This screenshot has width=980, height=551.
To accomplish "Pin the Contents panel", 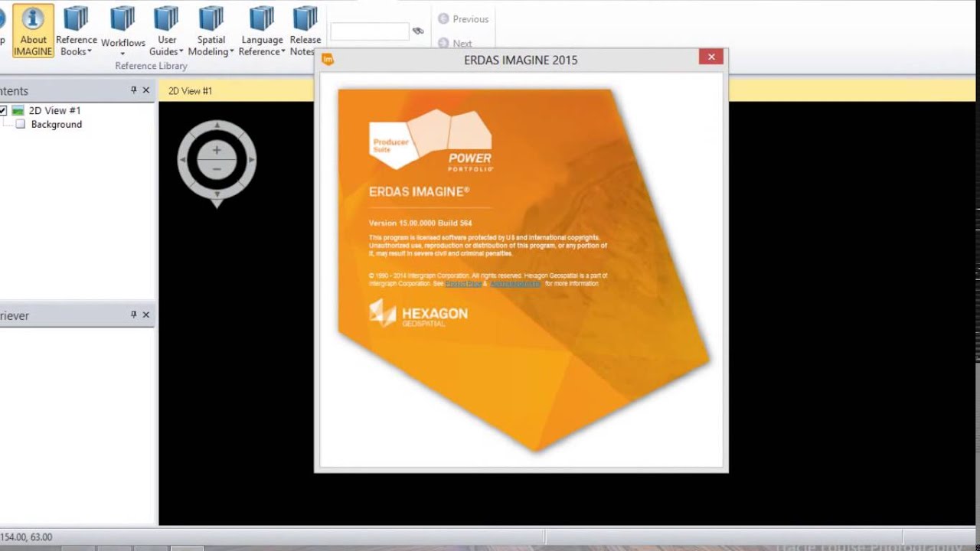I will 133,90.
